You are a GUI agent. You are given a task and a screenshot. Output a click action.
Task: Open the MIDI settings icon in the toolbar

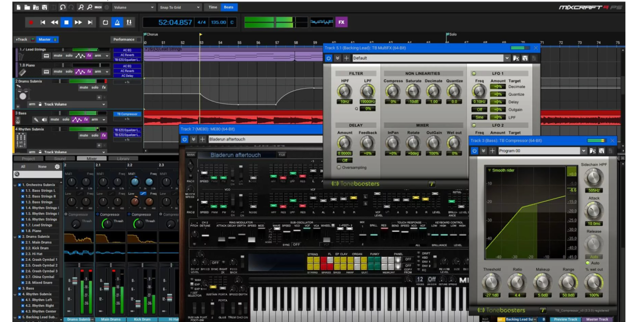pyautogui.click(x=98, y=8)
